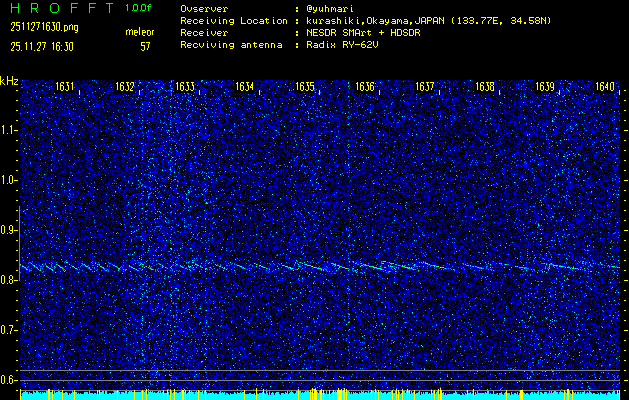Viewport: 629px width, 400px height.
Task: Click the kHz axis unit label
Action: tap(9, 81)
